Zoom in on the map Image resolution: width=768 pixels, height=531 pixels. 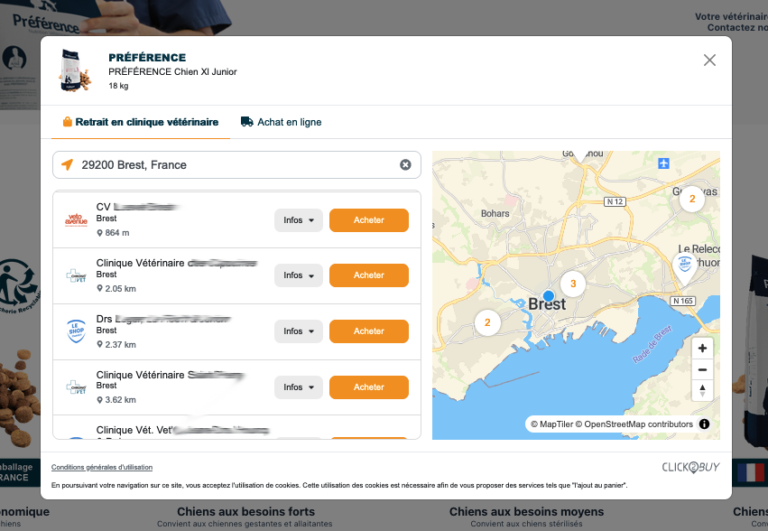pos(702,349)
